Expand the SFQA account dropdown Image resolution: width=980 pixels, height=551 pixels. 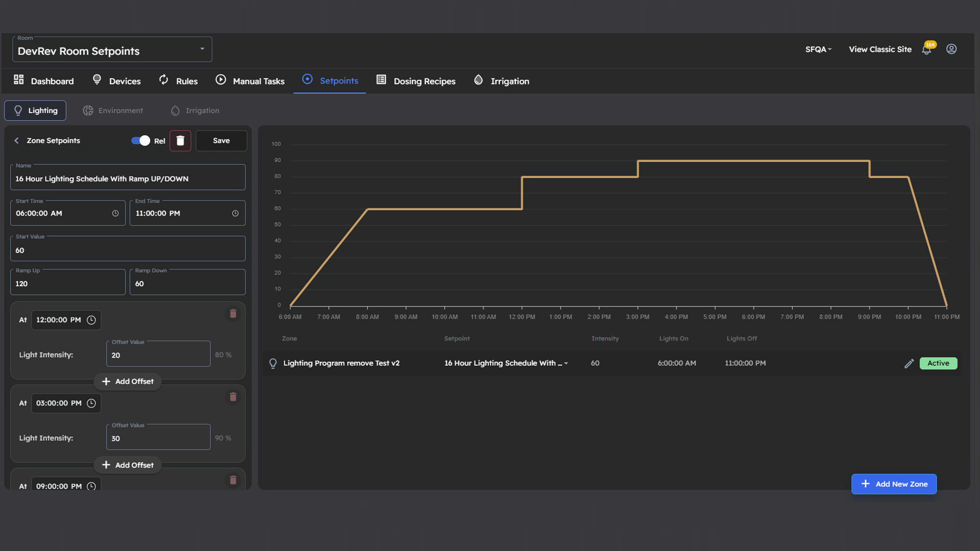[818, 49]
